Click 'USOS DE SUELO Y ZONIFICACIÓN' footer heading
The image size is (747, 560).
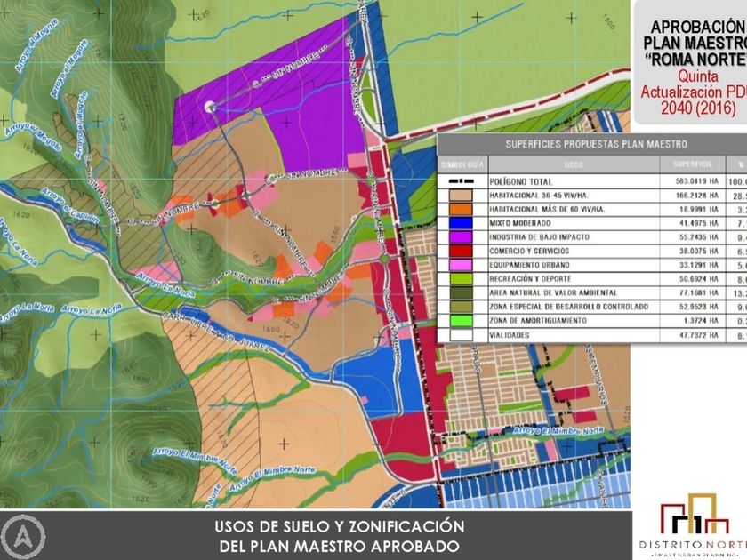[x=339, y=526]
